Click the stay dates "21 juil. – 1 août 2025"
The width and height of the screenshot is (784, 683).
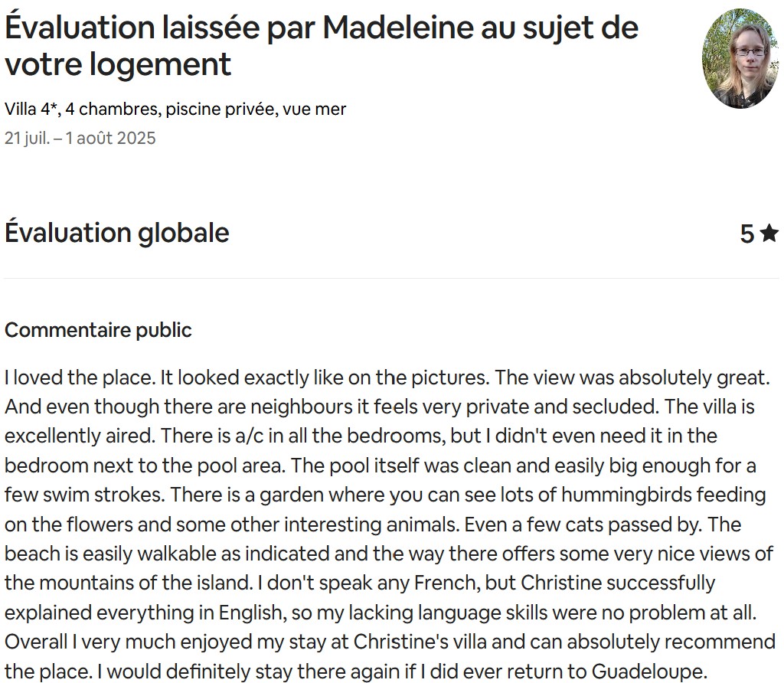80,138
